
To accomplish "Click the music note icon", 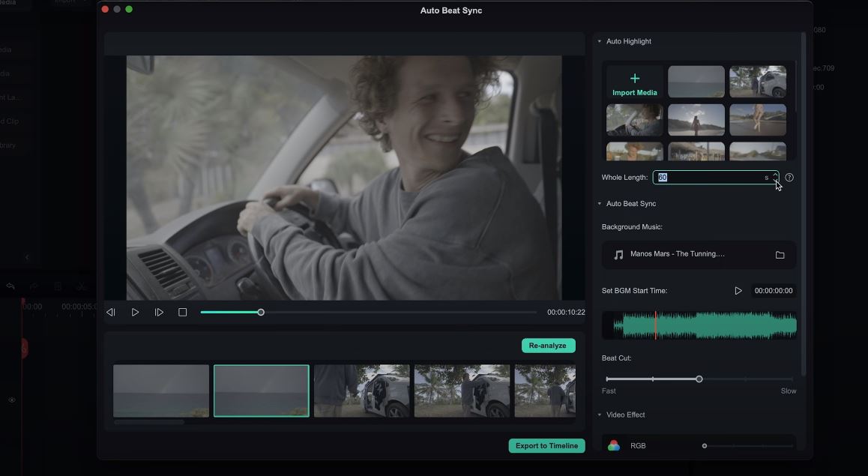I will point(618,255).
